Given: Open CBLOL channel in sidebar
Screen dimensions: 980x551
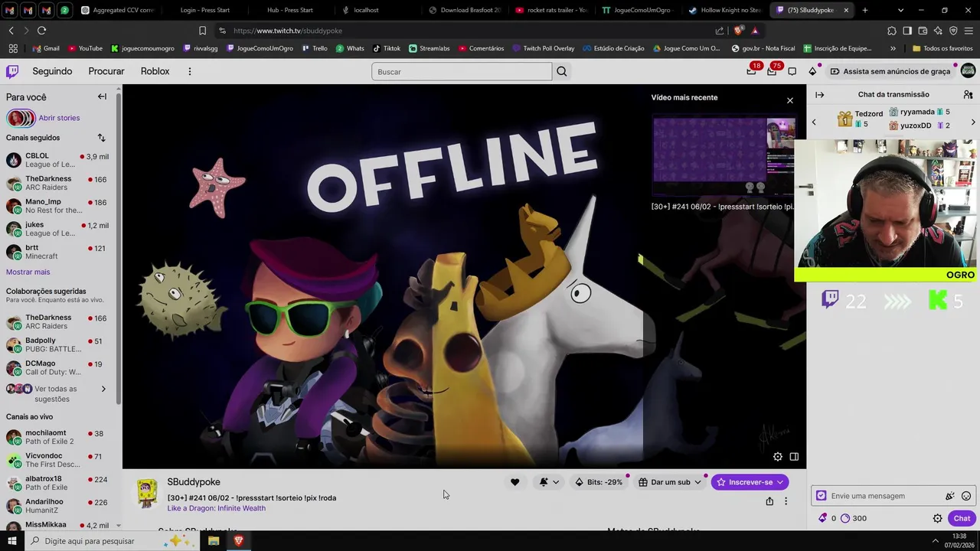Looking at the screenshot, I should pyautogui.click(x=57, y=160).
